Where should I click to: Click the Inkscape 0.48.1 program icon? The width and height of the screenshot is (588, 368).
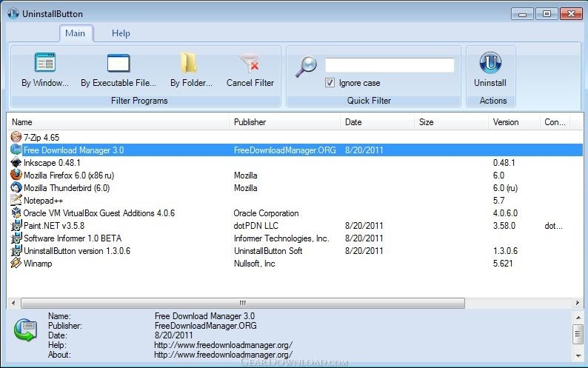16,162
